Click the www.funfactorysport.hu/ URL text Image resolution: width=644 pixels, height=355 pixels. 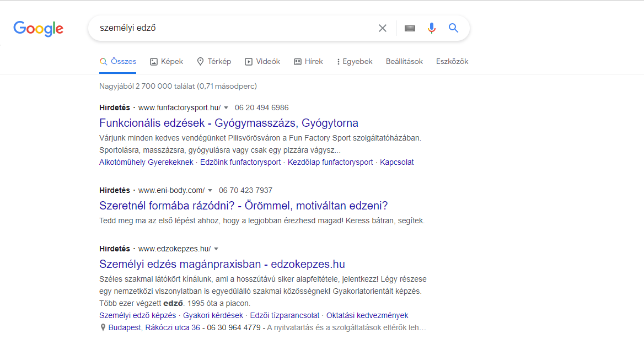point(180,108)
